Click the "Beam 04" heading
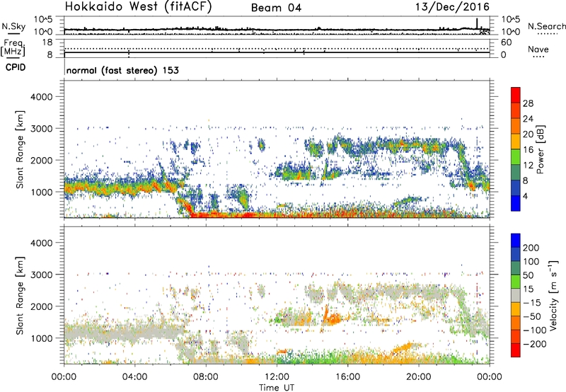This screenshot has height=392, width=566. (276, 8)
